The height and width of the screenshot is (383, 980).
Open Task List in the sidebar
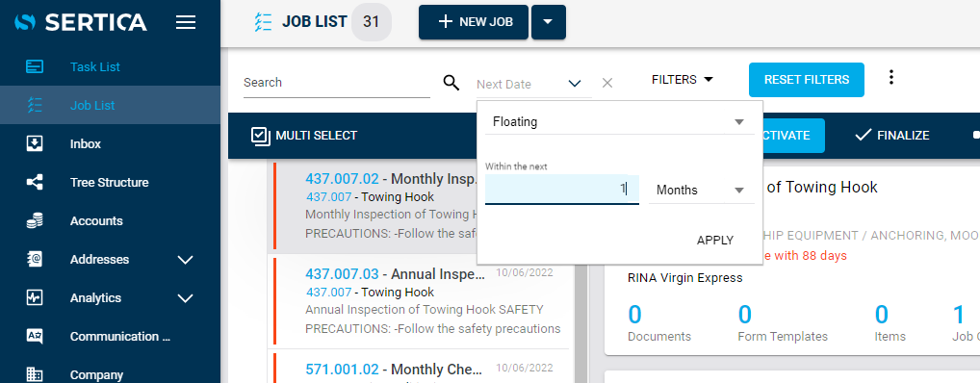tap(95, 66)
